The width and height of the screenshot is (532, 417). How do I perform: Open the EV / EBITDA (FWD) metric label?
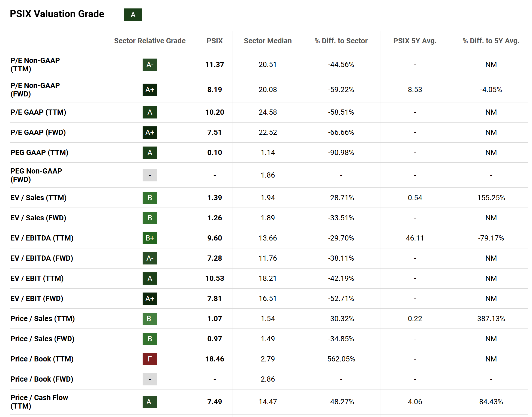pyautogui.click(x=42, y=258)
